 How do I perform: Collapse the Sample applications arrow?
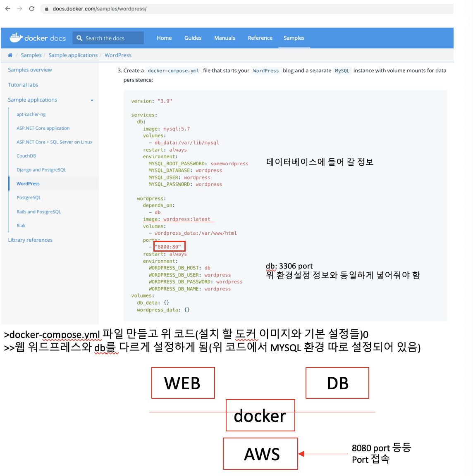[x=92, y=100]
